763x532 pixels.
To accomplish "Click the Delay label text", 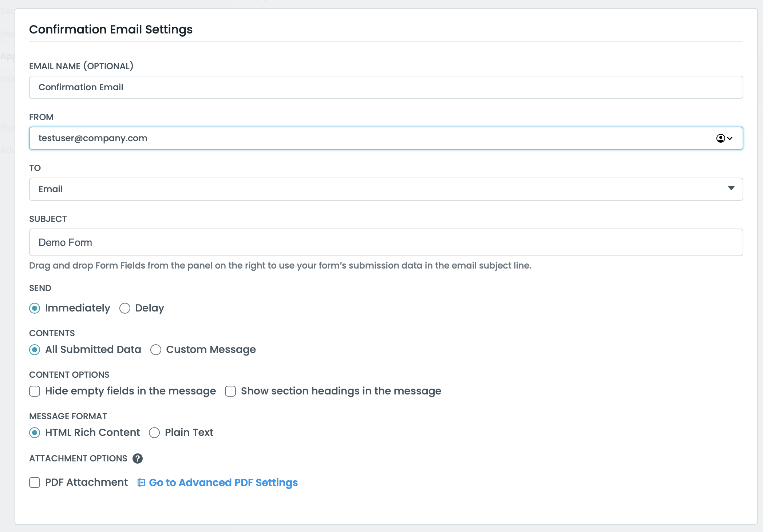I will [x=150, y=308].
